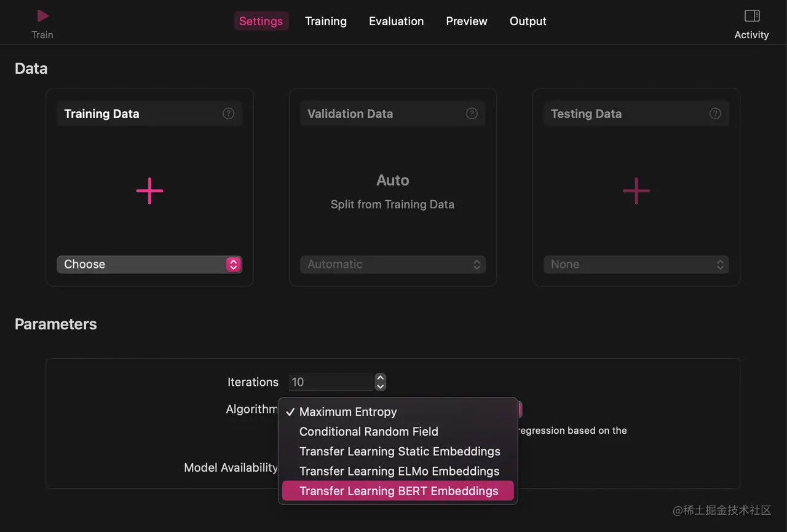
Task: Add testing data with plus icon
Action: point(636,191)
